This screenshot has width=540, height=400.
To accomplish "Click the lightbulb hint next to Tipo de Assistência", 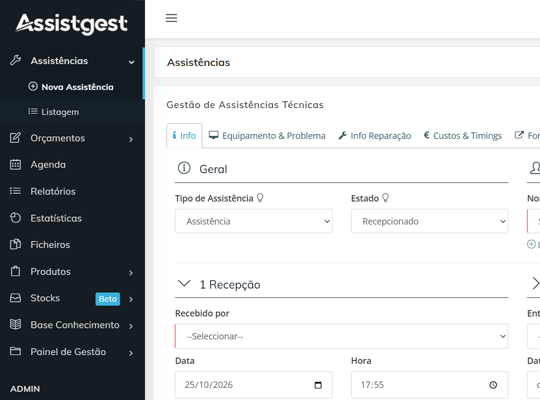I will click(x=260, y=198).
